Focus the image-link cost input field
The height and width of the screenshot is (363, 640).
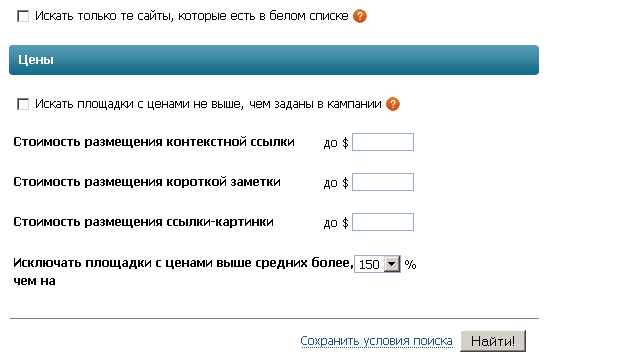383,222
